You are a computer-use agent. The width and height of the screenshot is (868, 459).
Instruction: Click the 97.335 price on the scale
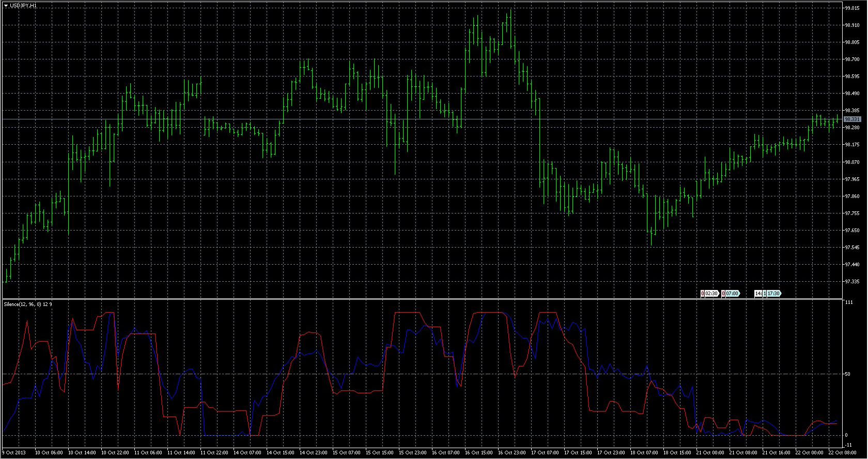[x=852, y=282]
